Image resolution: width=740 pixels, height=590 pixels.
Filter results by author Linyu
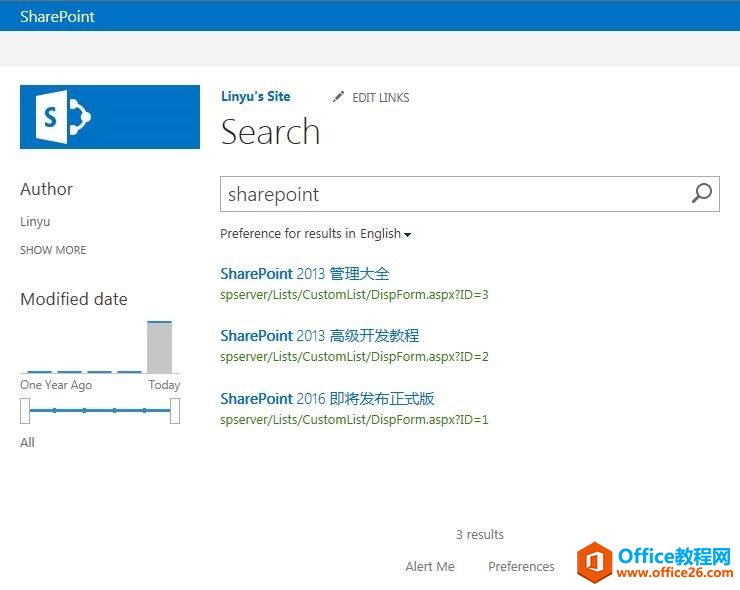tap(35, 221)
